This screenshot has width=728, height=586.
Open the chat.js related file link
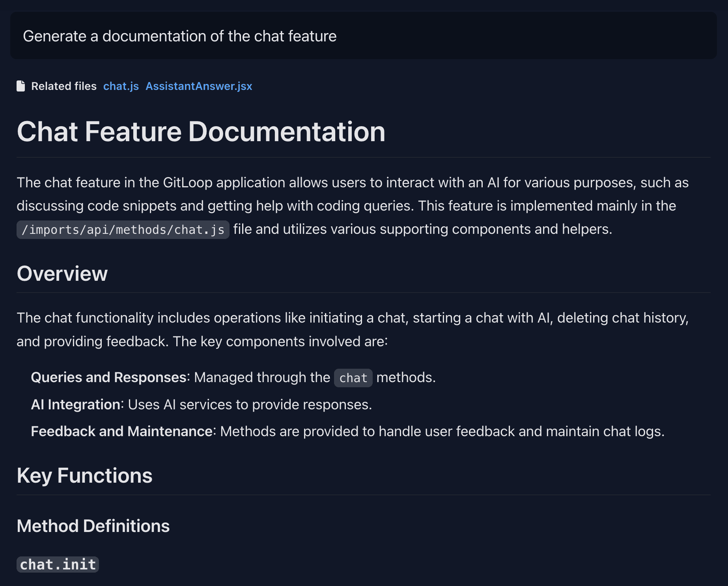pos(121,86)
